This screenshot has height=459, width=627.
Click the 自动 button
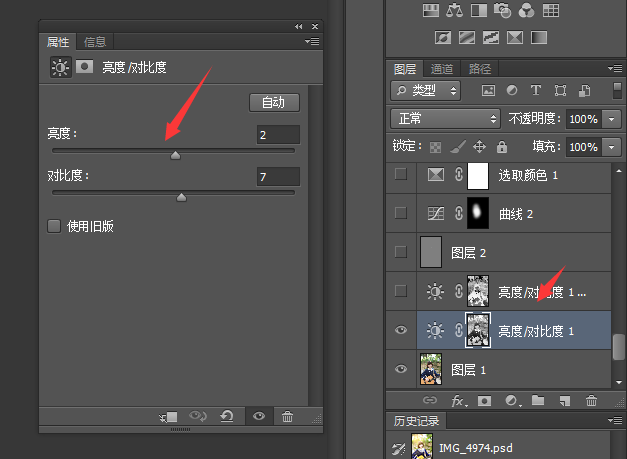[x=274, y=103]
